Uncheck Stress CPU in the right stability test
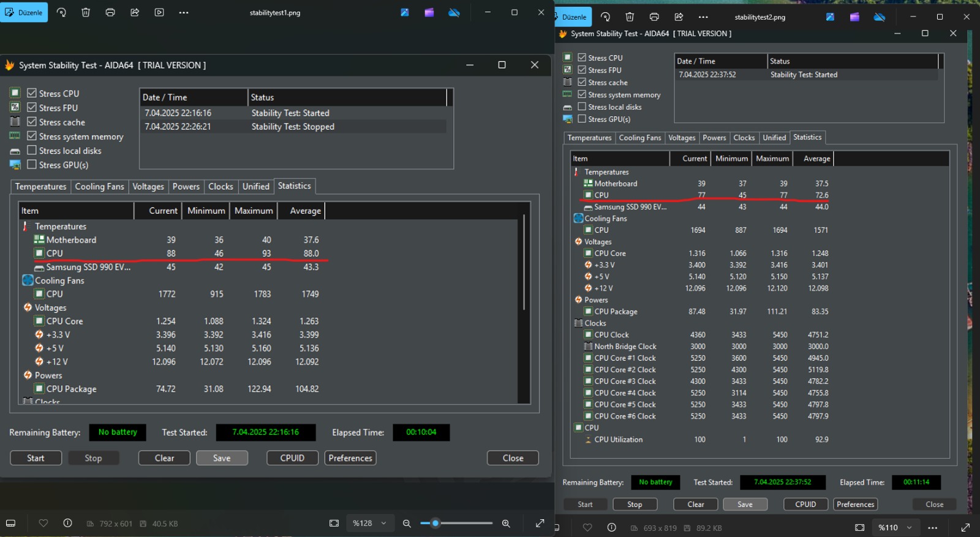Image resolution: width=980 pixels, height=537 pixels. [x=582, y=58]
